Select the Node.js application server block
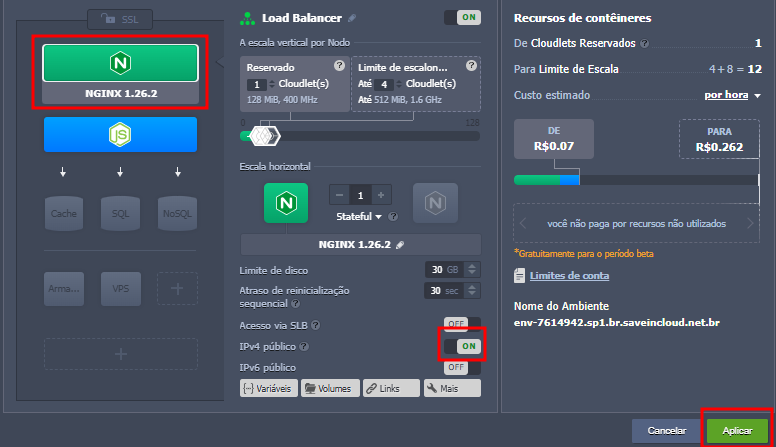 (120, 135)
